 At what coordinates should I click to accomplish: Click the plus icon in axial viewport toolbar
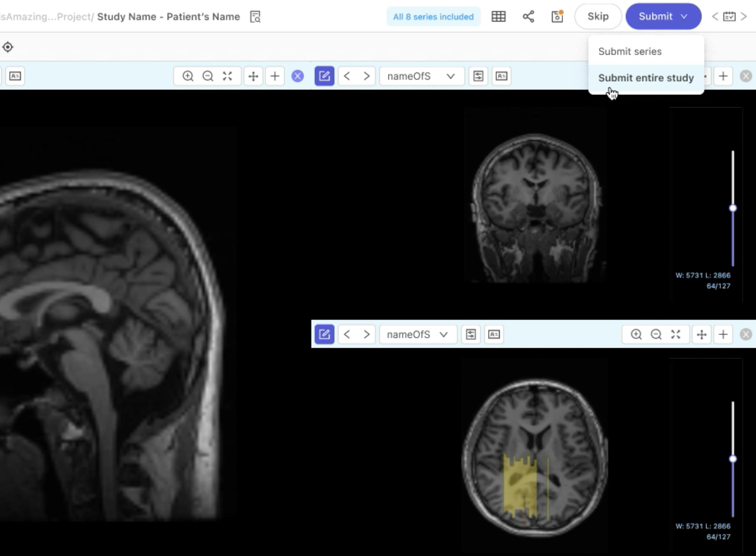click(723, 334)
